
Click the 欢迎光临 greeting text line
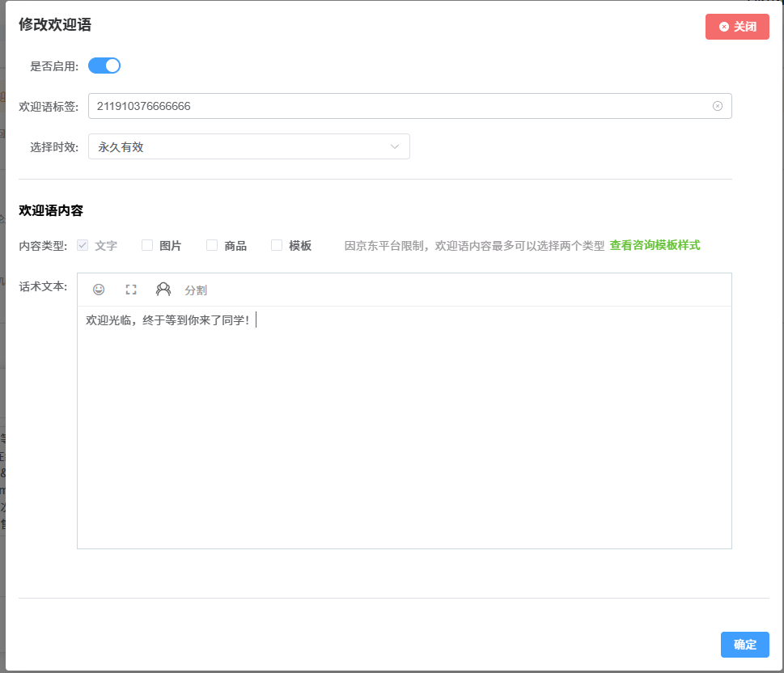click(168, 320)
